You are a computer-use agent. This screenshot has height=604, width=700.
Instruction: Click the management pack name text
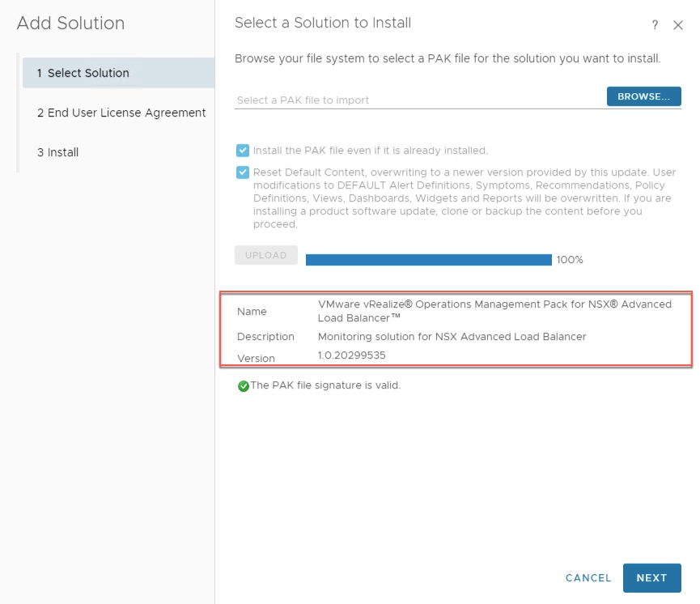click(494, 311)
